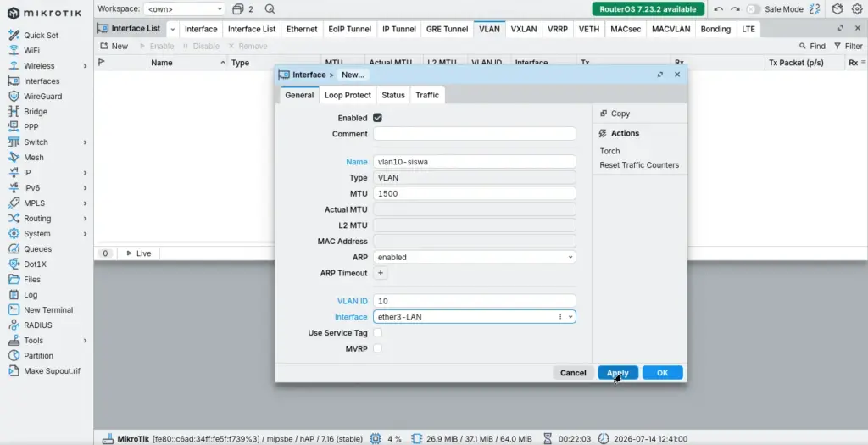The height and width of the screenshot is (445, 868).
Task: Click the VLAN ID field
Action: tap(475, 301)
